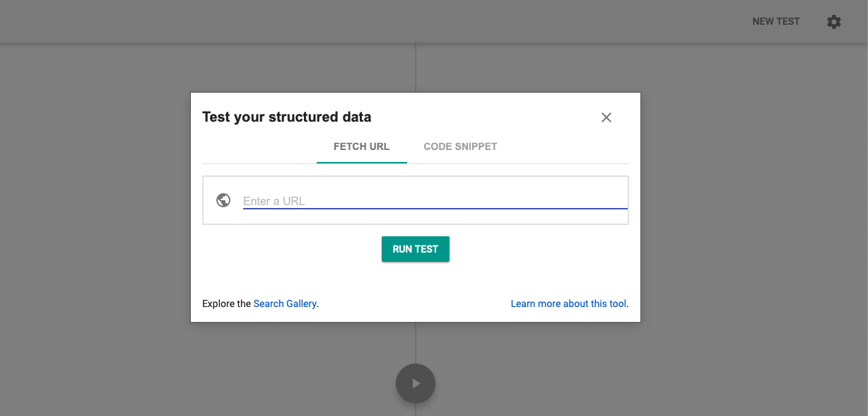868x416 pixels.
Task: Click the RUN TEST button
Action: click(x=416, y=249)
